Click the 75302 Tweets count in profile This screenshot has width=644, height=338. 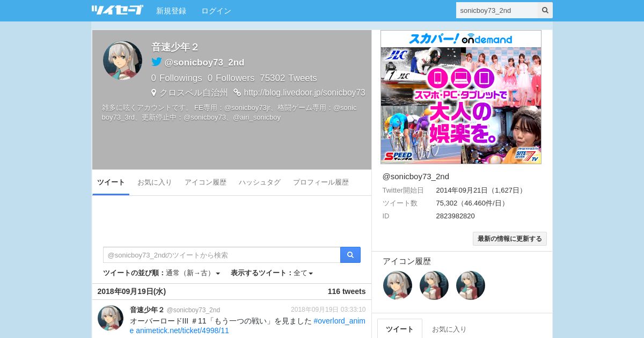[x=288, y=78]
